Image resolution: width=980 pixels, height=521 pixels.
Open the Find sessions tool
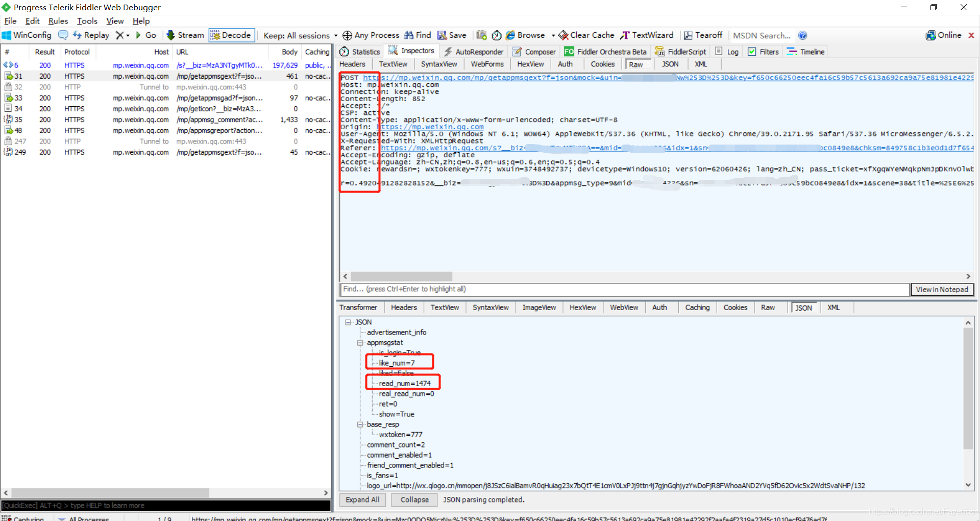coord(418,35)
